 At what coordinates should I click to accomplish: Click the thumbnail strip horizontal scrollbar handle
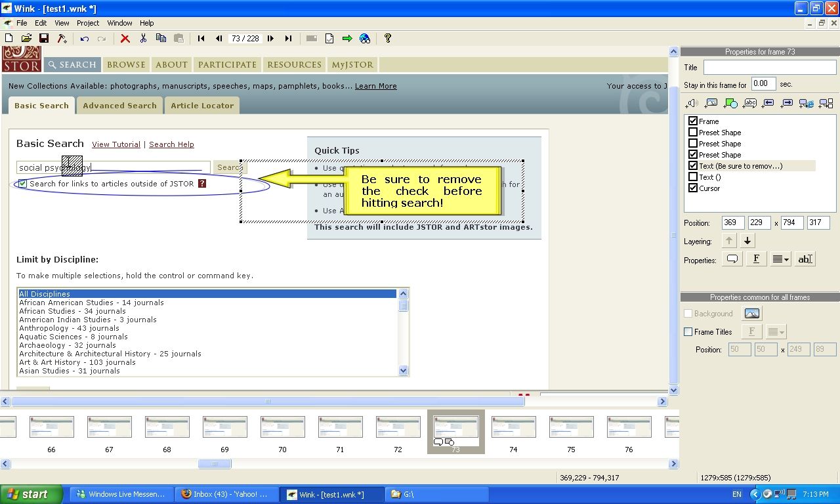coord(215,464)
